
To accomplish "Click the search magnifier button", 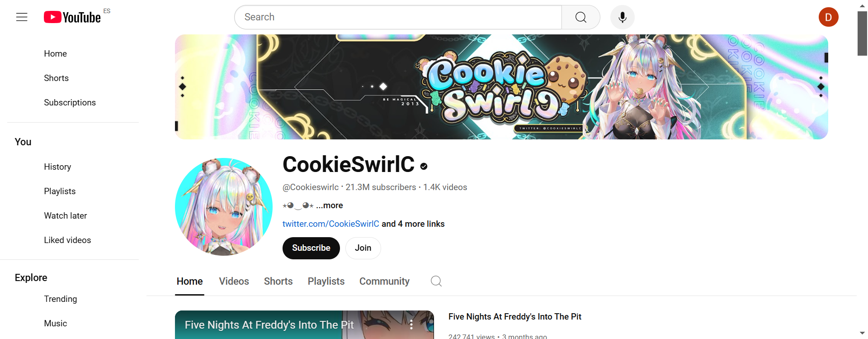I will pyautogui.click(x=581, y=17).
